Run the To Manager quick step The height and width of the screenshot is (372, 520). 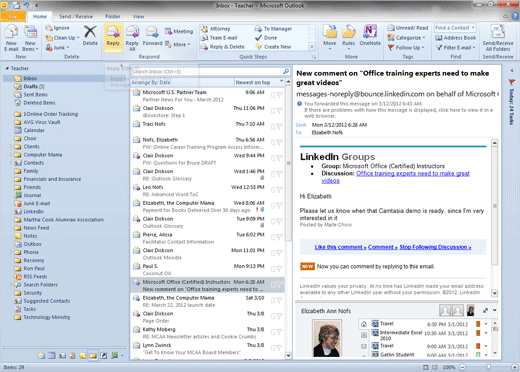[273, 29]
